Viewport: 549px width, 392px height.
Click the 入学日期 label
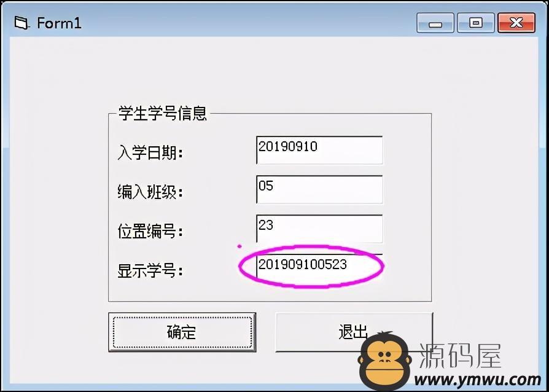150,153
